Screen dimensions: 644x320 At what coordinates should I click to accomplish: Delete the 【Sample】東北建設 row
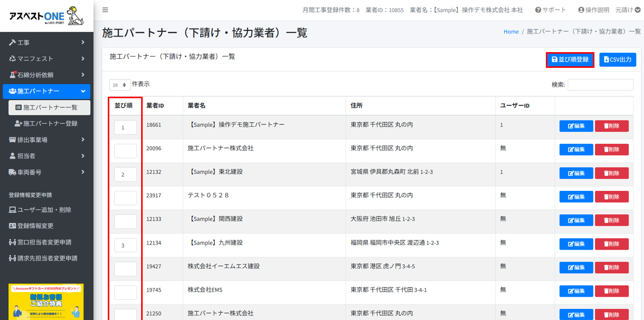point(612,173)
